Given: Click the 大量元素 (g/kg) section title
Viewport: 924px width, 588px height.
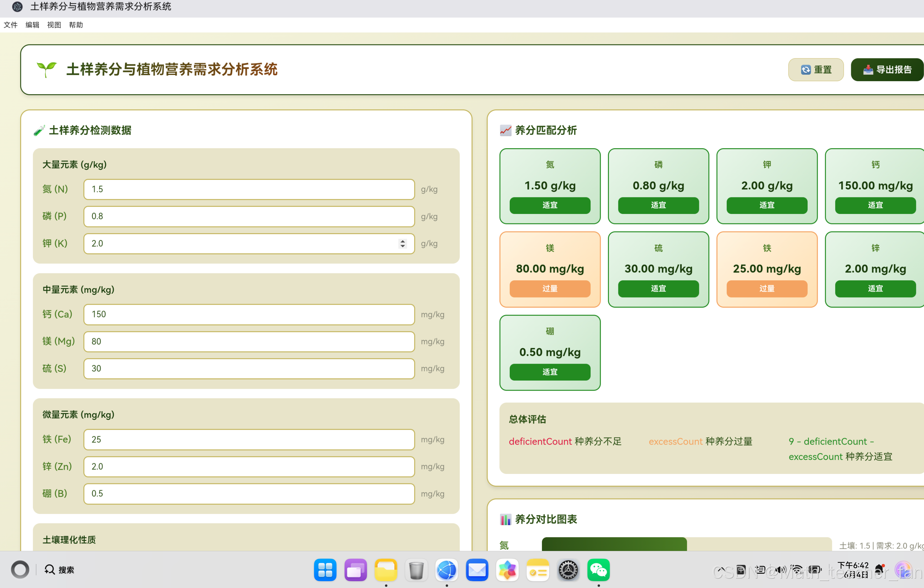Looking at the screenshot, I should point(74,165).
